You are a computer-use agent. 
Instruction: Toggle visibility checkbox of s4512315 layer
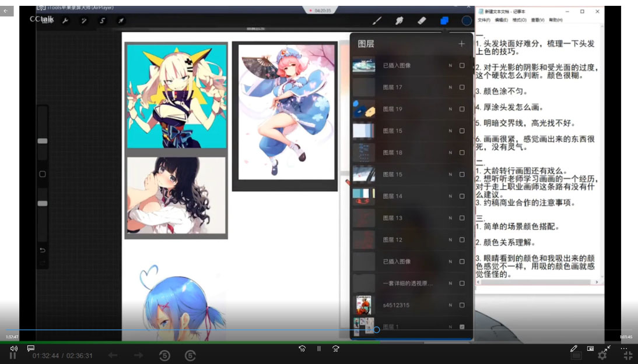(x=462, y=305)
